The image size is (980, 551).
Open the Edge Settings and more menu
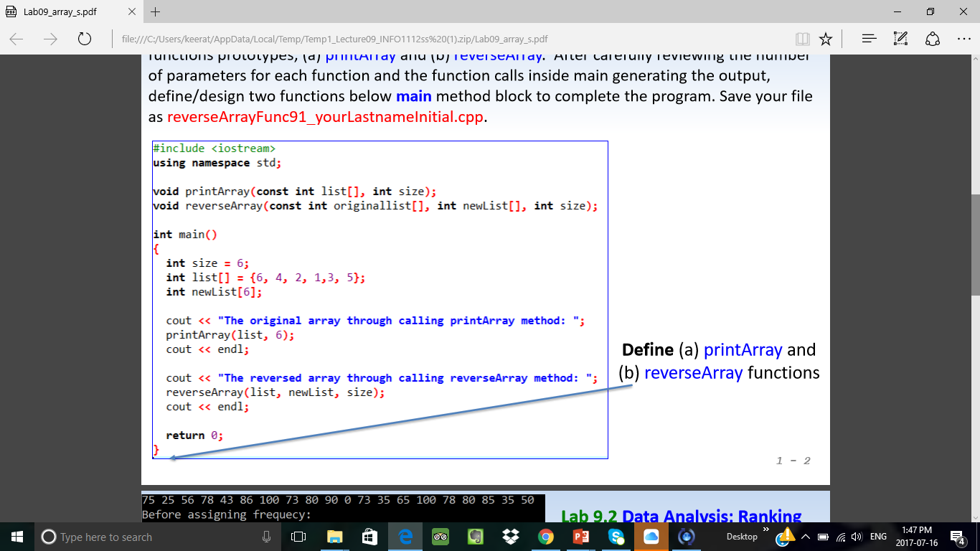(x=963, y=39)
